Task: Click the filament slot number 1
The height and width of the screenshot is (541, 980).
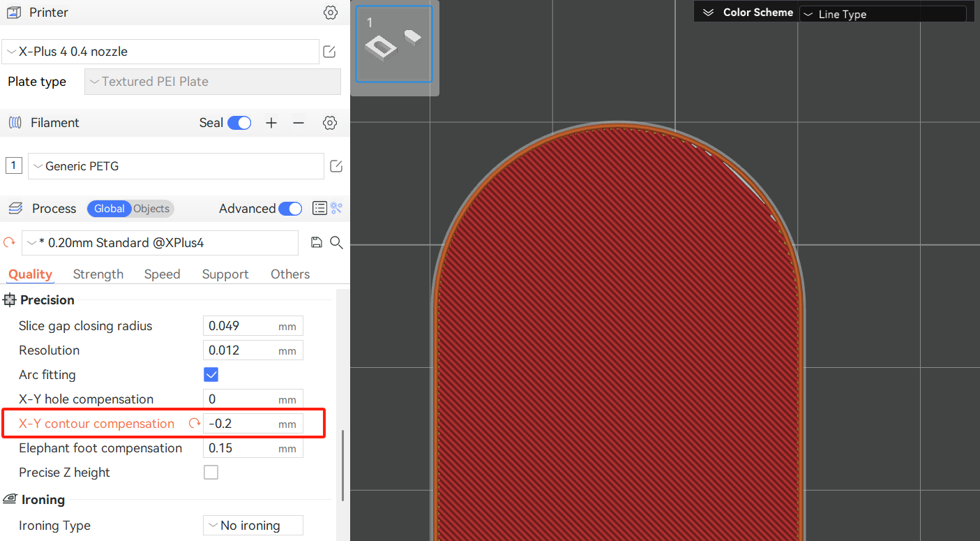Action: point(13,166)
